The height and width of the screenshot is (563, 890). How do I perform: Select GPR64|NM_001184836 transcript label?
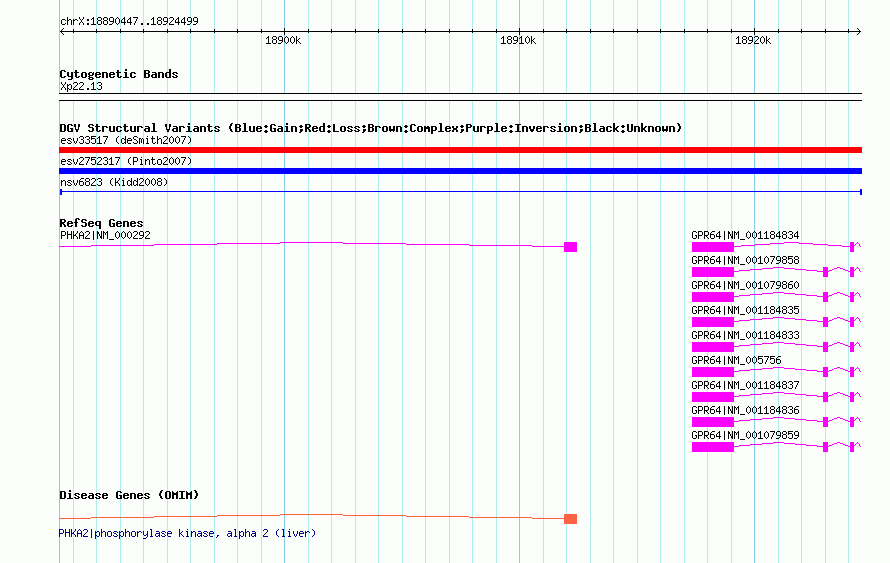click(x=745, y=410)
